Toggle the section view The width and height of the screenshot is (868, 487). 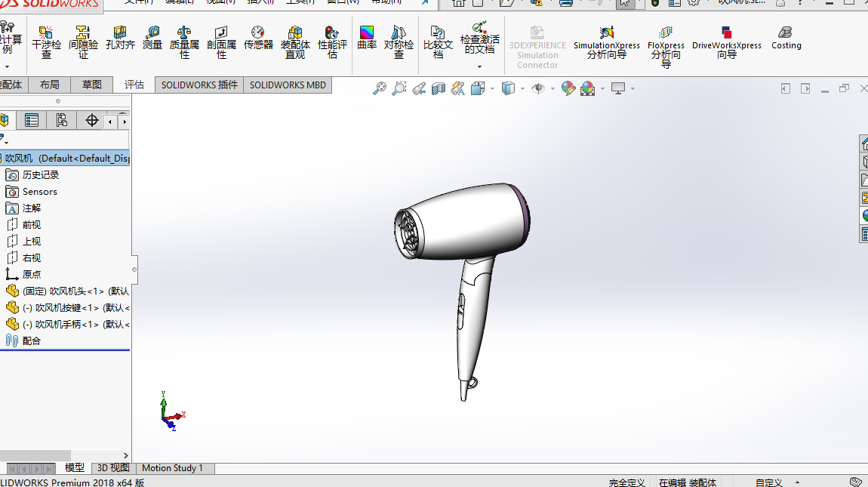pyautogui.click(x=439, y=88)
